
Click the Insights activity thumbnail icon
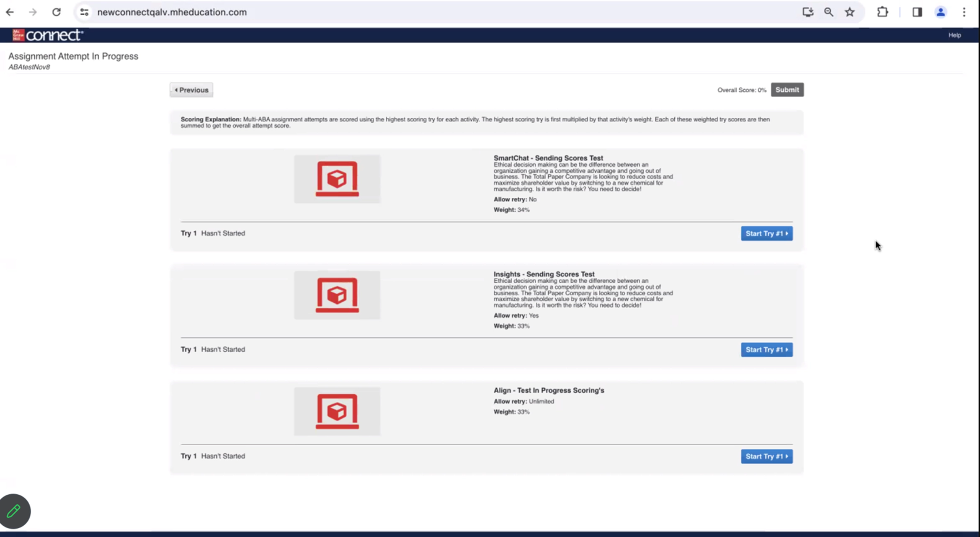pyautogui.click(x=337, y=295)
